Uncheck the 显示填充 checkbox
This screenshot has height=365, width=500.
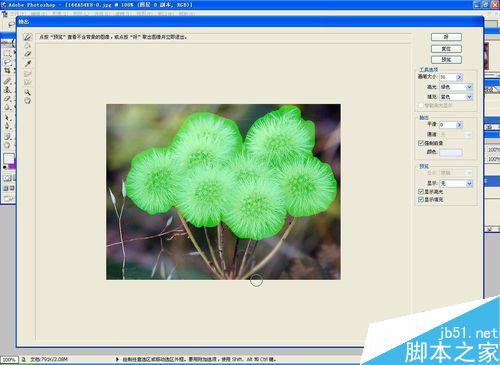coord(421,199)
